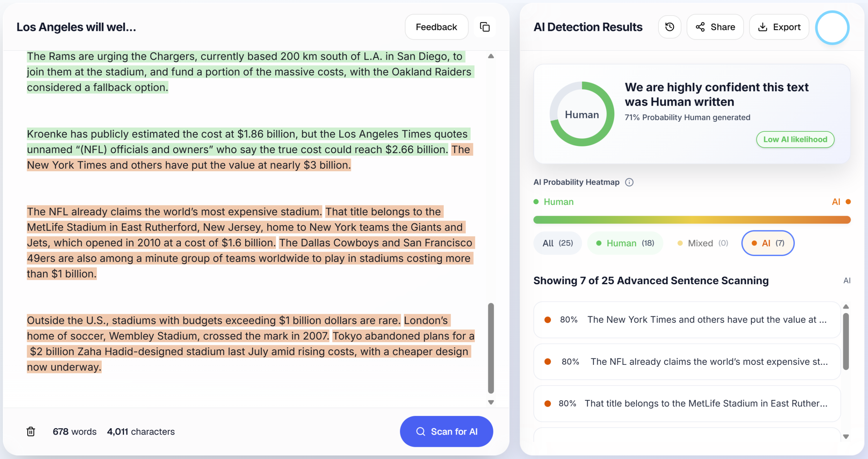The width and height of the screenshot is (868, 459).
Task: Copy text using the copy icon
Action: [485, 27]
